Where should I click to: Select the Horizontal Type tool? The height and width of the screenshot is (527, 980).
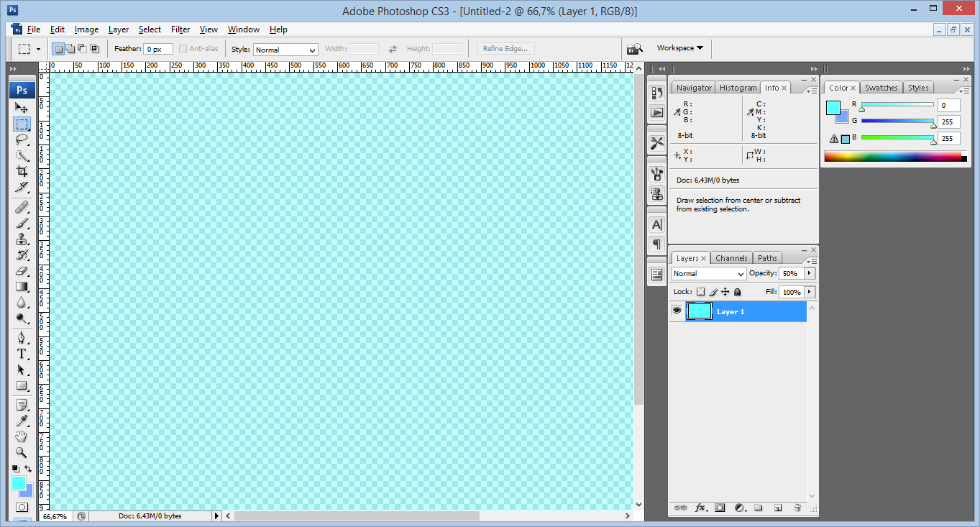coord(22,354)
